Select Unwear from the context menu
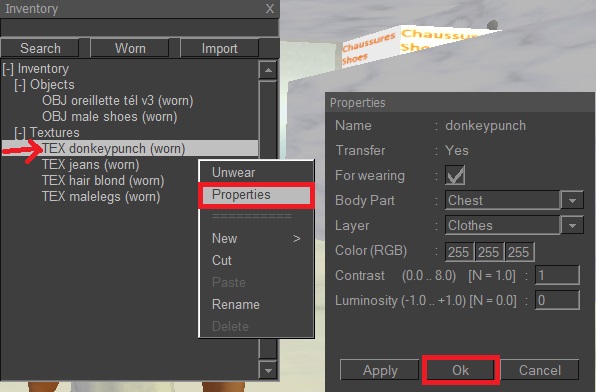Screen dimensions: 596x392 [x=233, y=173]
